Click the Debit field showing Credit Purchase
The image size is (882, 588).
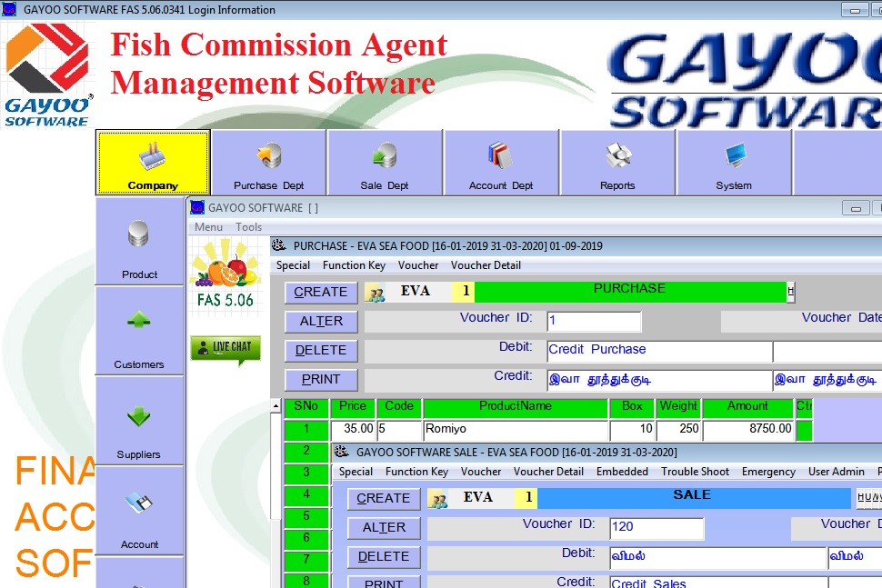point(660,351)
